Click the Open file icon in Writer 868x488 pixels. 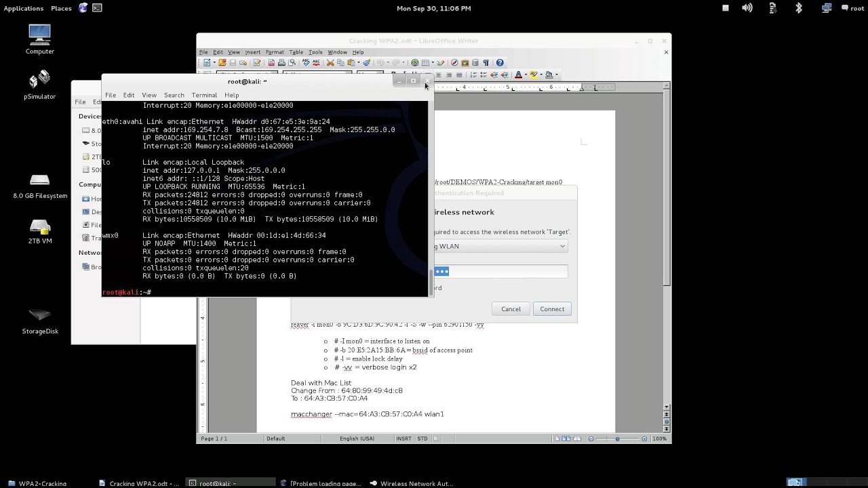point(222,62)
